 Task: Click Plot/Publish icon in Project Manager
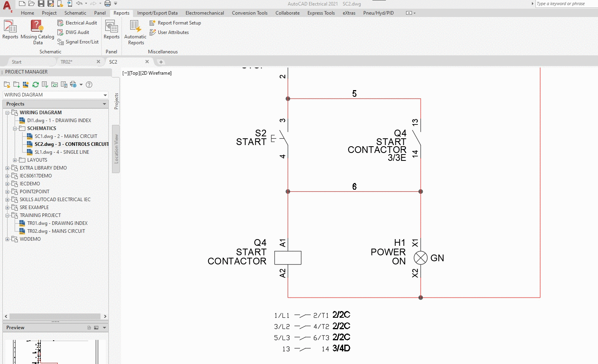point(73,85)
